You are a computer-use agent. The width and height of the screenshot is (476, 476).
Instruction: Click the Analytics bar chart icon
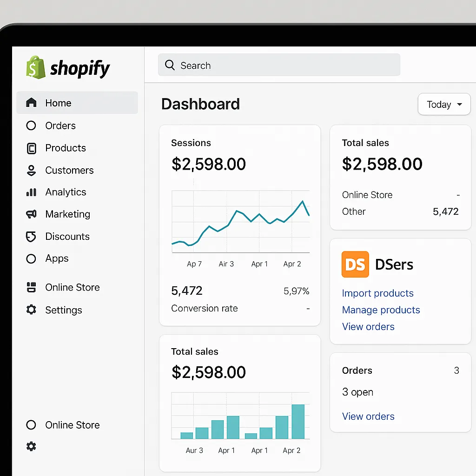coord(31,192)
